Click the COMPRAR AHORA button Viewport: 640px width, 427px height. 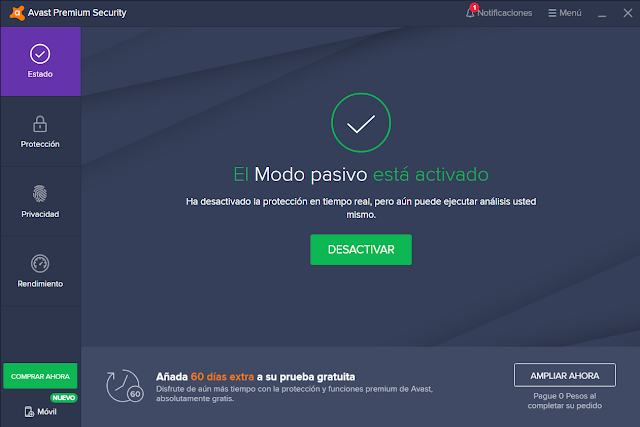click(x=40, y=376)
